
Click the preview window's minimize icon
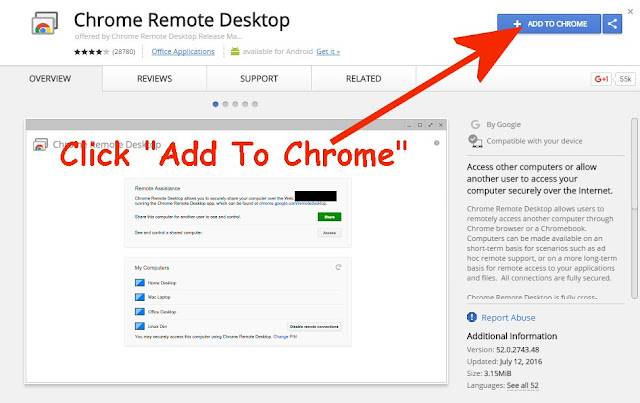point(409,125)
